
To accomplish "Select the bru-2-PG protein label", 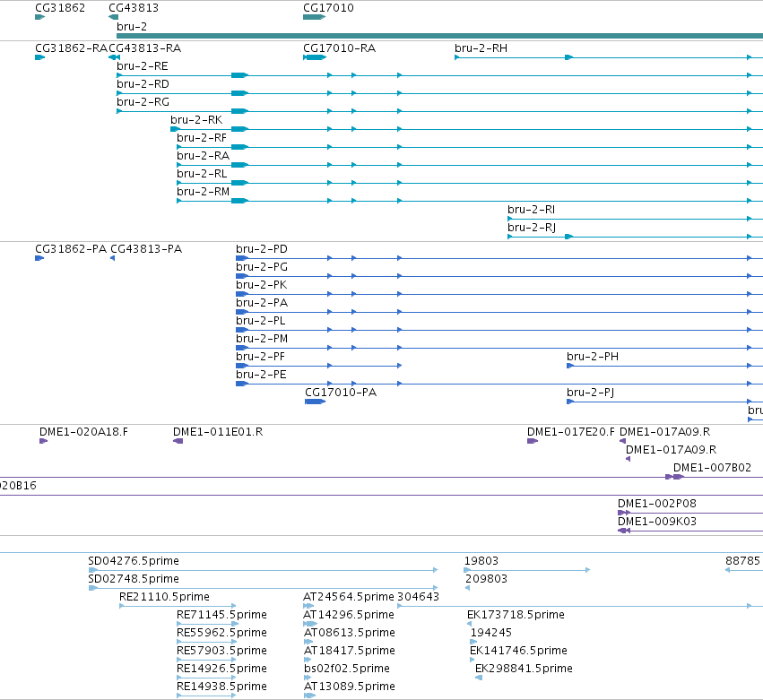I will point(262,267).
